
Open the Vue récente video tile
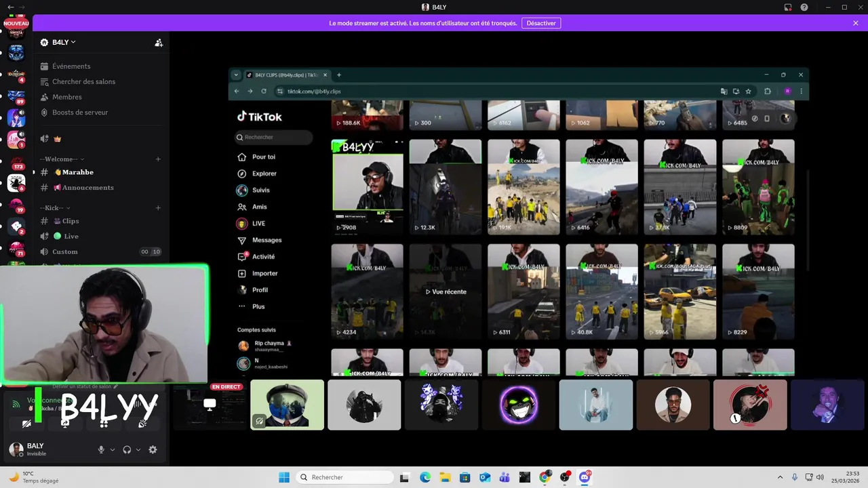(x=446, y=291)
